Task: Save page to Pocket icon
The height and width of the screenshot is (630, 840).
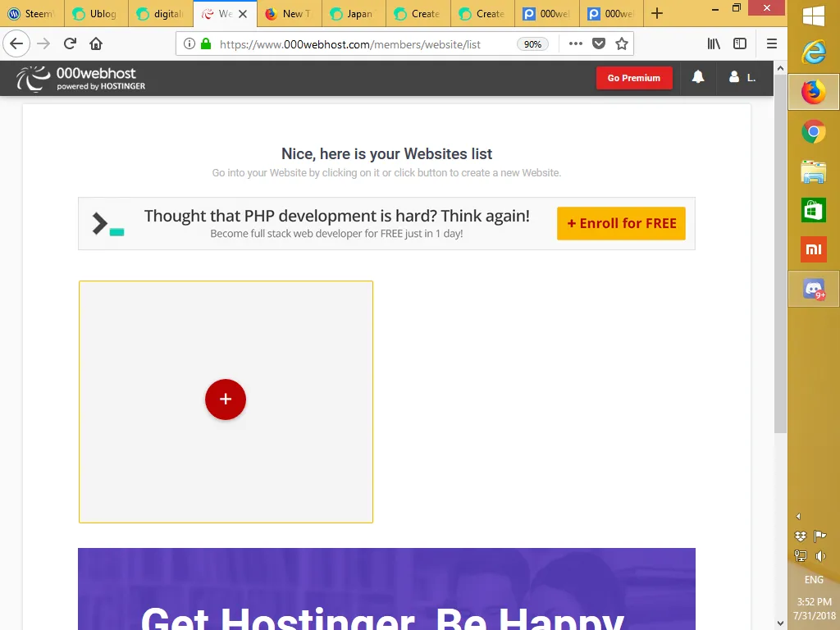Action: 599,44
